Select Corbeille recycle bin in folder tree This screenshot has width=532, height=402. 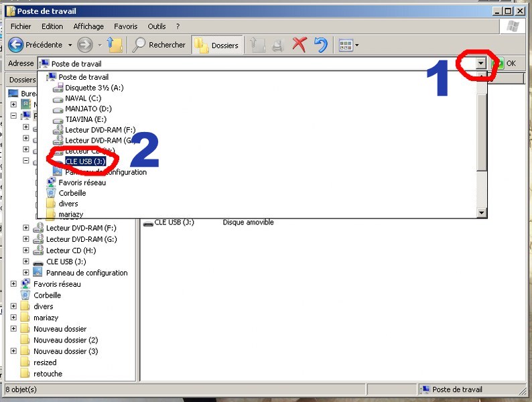[47, 295]
